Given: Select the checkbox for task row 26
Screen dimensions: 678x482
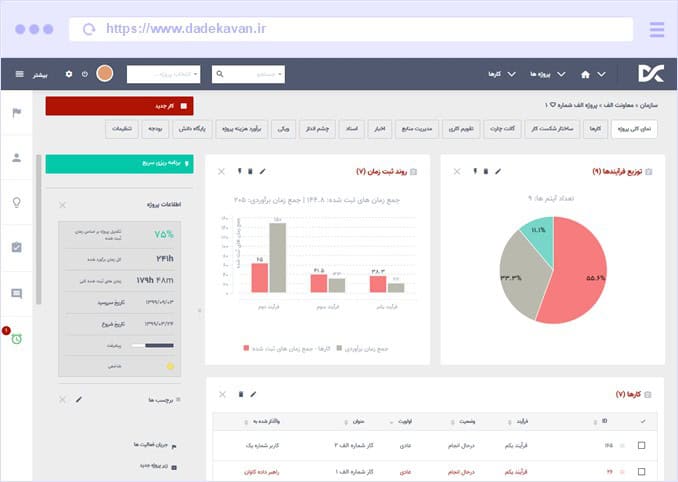Looking at the screenshot, I should (x=641, y=470).
